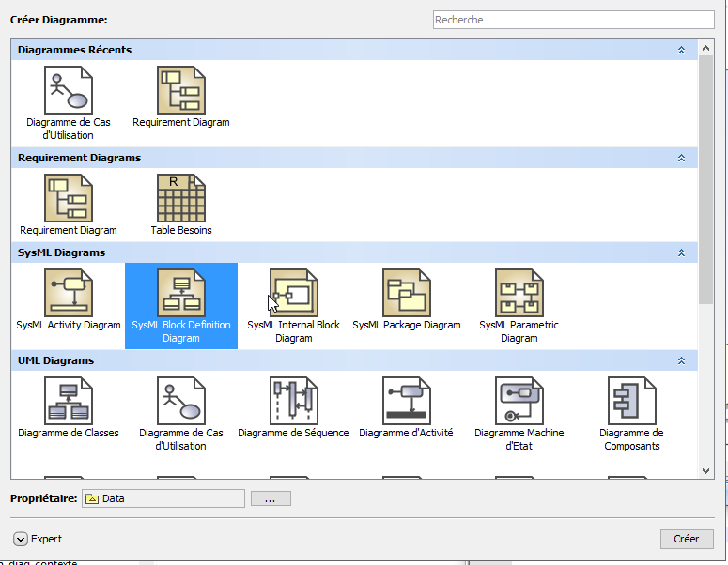Screen dimensions: 728x565
Task: Click the Créer button
Action: (687, 539)
